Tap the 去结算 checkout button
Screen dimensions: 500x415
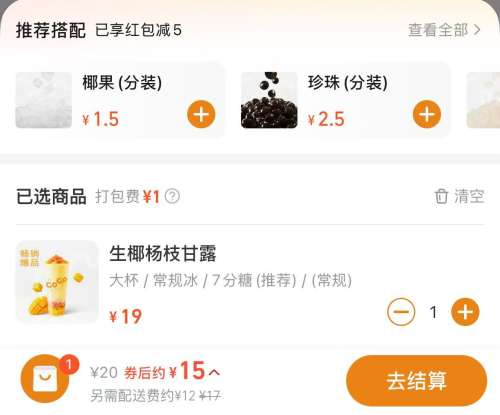click(417, 380)
